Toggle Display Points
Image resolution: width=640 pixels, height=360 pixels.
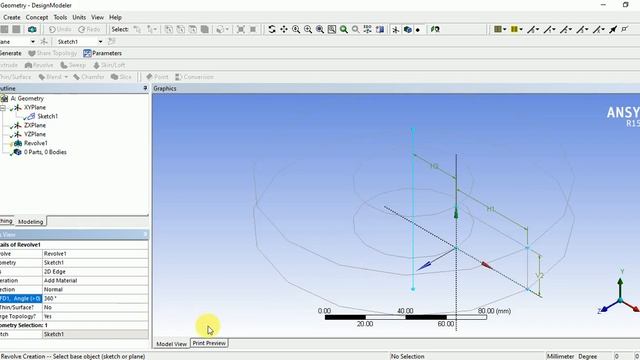pos(418,29)
